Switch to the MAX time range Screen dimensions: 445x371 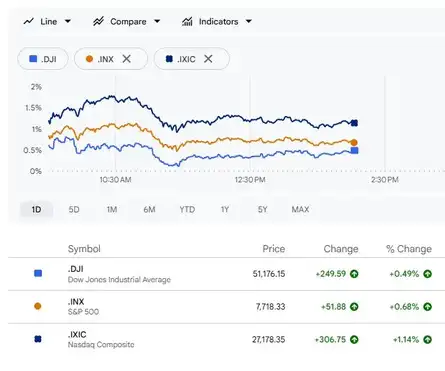click(x=300, y=210)
